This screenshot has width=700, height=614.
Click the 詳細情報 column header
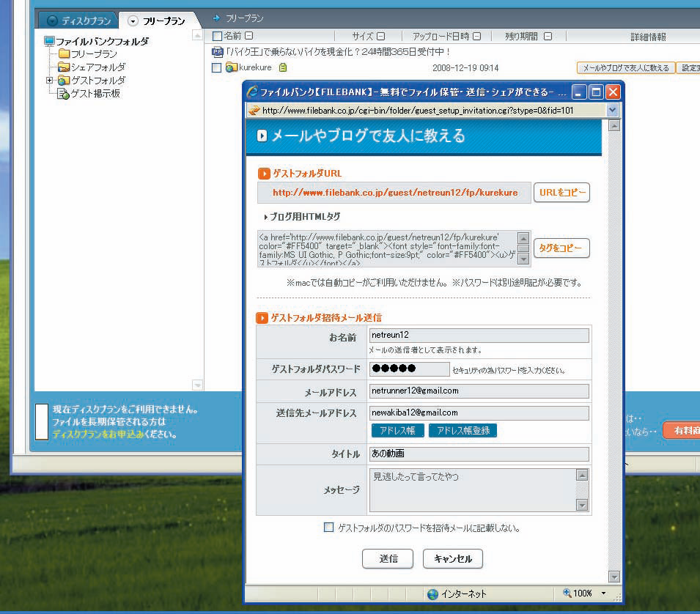648,37
